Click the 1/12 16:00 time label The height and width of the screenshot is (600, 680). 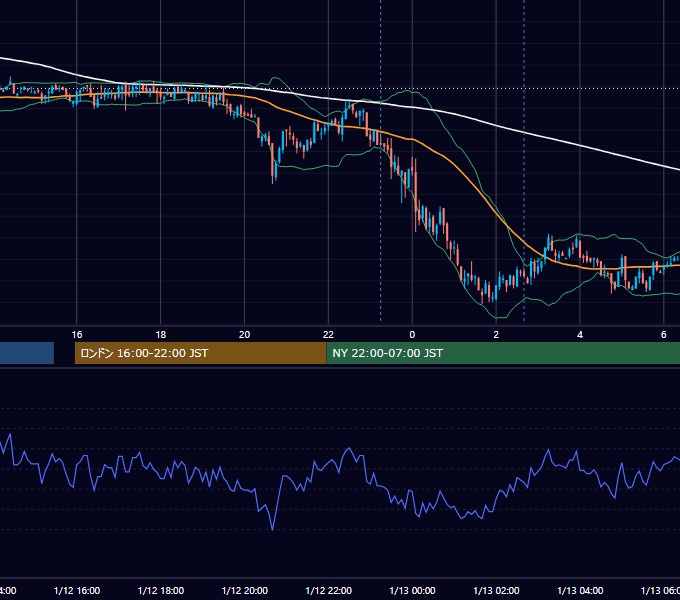tap(77, 590)
